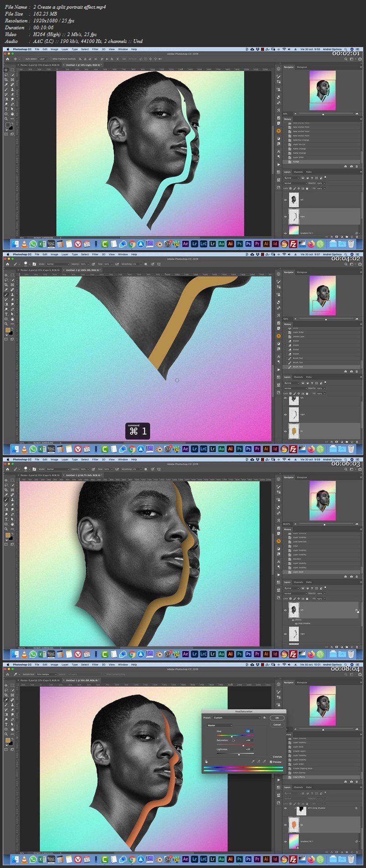
Task: Click Navigator preview thumbnail in 00:06:03 frame
Action: pyautogui.click(x=323, y=501)
